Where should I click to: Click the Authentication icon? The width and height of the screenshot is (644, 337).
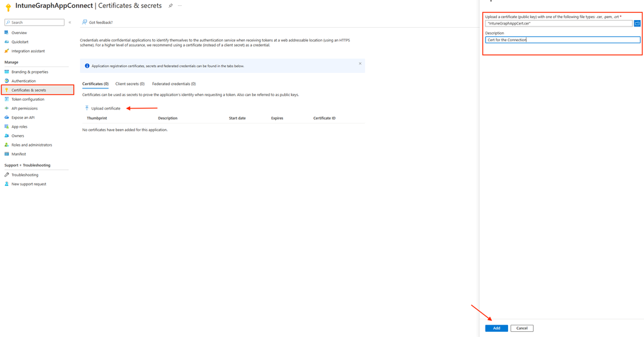click(x=6, y=81)
